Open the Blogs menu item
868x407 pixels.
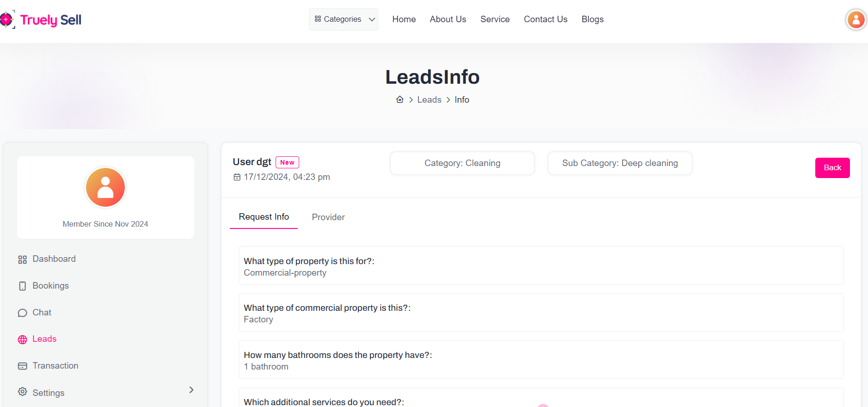tap(592, 19)
